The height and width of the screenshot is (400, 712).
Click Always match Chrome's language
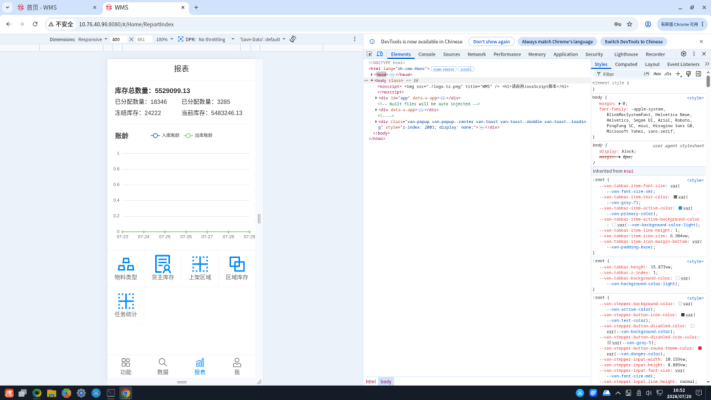[557, 41]
